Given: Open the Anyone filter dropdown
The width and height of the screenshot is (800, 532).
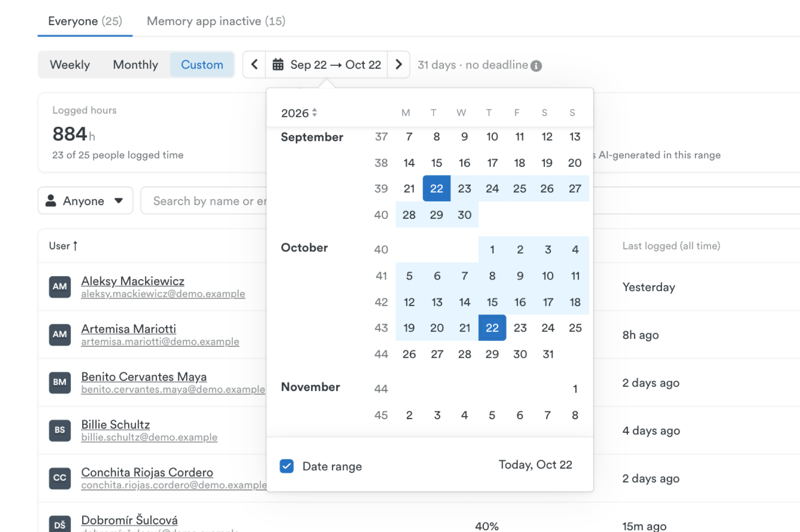Looking at the screenshot, I should pos(86,200).
